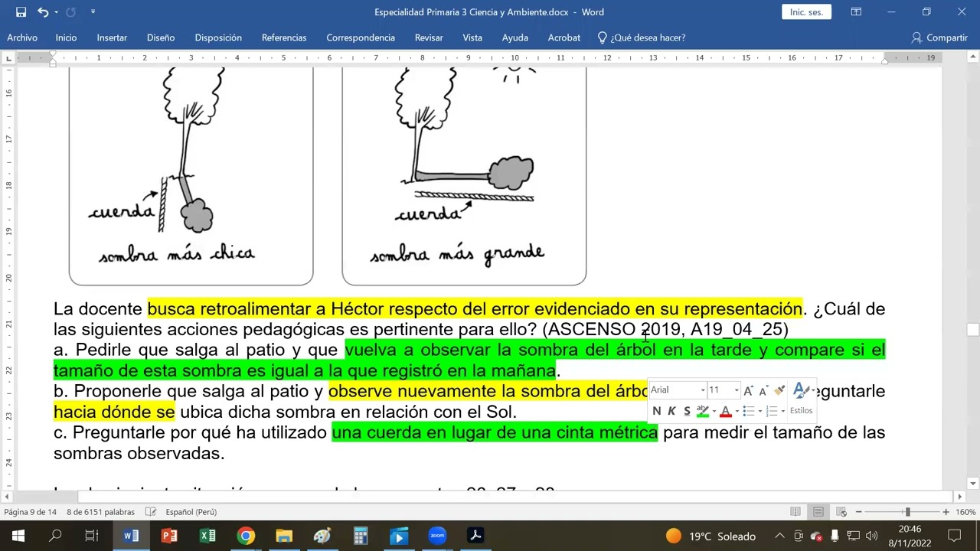Open the undo history dropdown arrow
The image size is (980, 551).
pyautogui.click(x=56, y=12)
